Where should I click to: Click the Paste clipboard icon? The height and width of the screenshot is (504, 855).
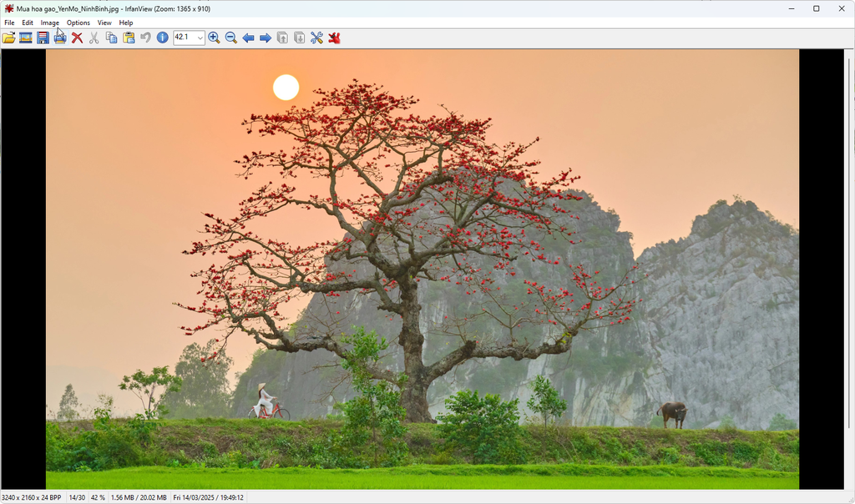[129, 38]
